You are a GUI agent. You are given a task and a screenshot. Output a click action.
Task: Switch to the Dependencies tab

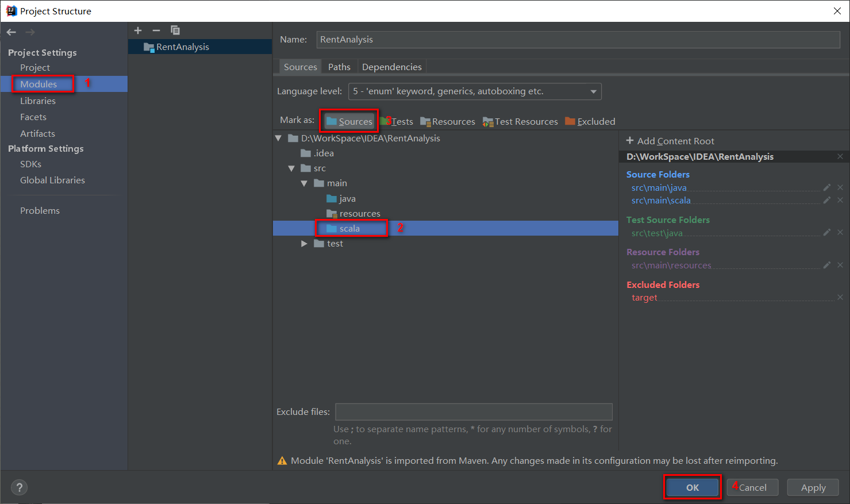point(391,67)
